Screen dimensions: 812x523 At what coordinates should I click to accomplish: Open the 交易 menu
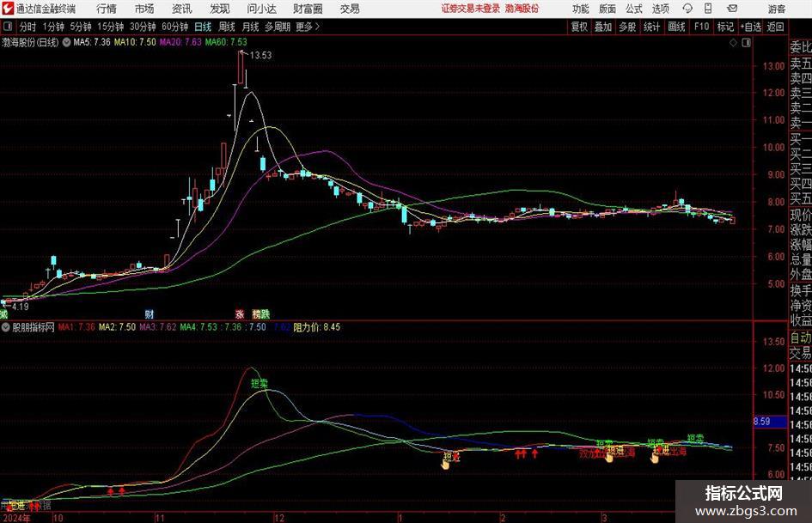coord(350,9)
